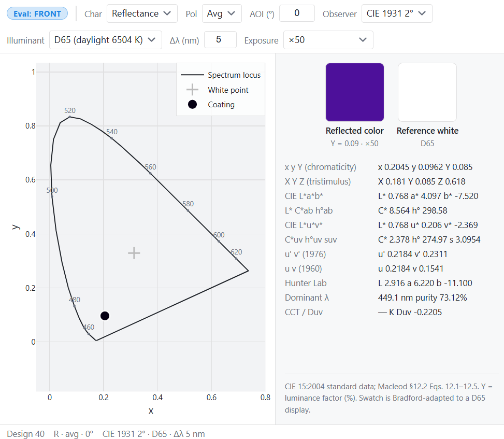Image resolution: width=504 pixels, height=439 pixels.
Task: Toggle White point legend entry
Action: point(217,90)
